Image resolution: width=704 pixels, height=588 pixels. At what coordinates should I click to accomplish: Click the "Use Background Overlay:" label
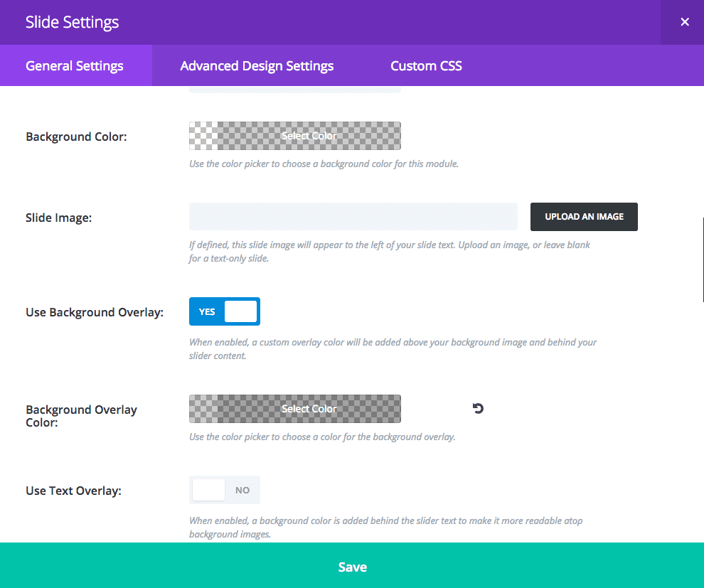tap(95, 312)
